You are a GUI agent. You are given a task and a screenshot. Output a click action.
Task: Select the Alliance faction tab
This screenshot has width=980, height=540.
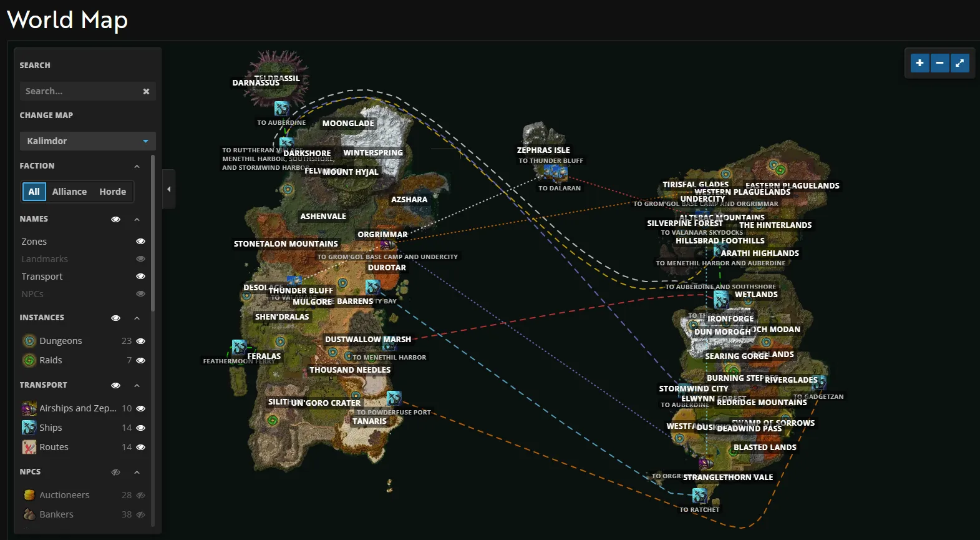pos(69,192)
